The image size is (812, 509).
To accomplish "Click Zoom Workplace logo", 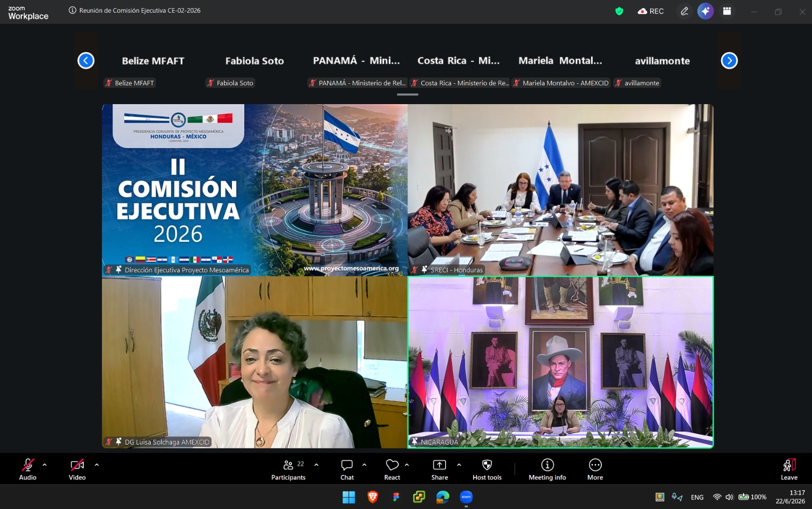I will click(28, 13).
